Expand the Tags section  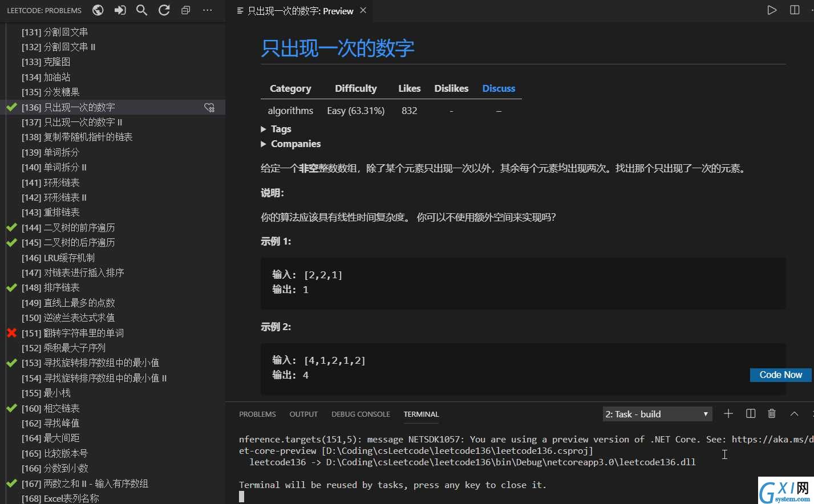pyautogui.click(x=276, y=129)
